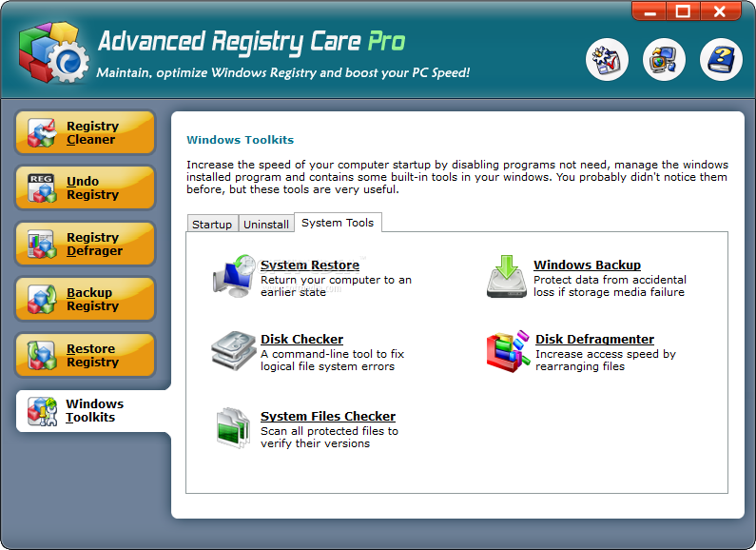Click the Restore Registry cubes icon
Screen dimensions: 756x550
point(42,356)
